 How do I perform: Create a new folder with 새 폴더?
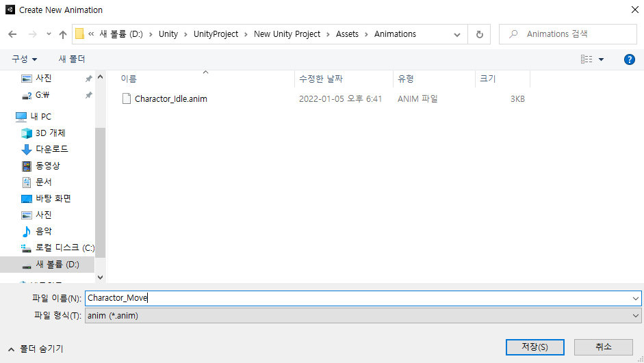point(72,59)
